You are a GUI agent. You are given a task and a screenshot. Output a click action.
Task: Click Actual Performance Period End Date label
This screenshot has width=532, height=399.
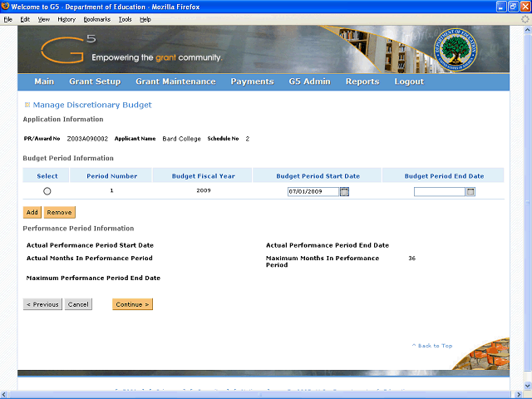click(328, 245)
